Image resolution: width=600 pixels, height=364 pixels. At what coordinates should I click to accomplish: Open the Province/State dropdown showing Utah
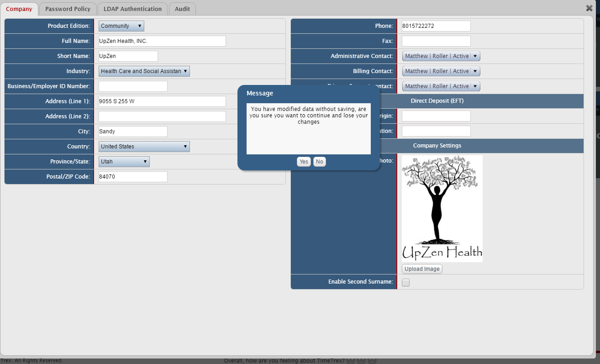124,161
